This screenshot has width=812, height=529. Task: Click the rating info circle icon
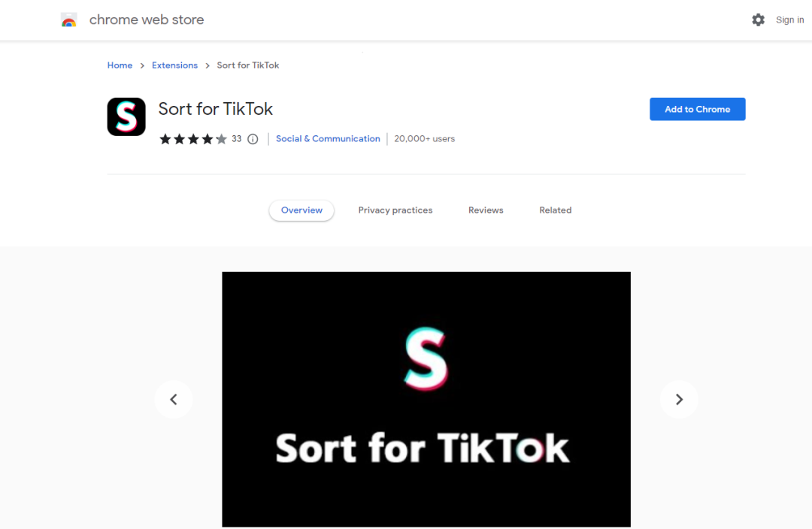coord(253,139)
